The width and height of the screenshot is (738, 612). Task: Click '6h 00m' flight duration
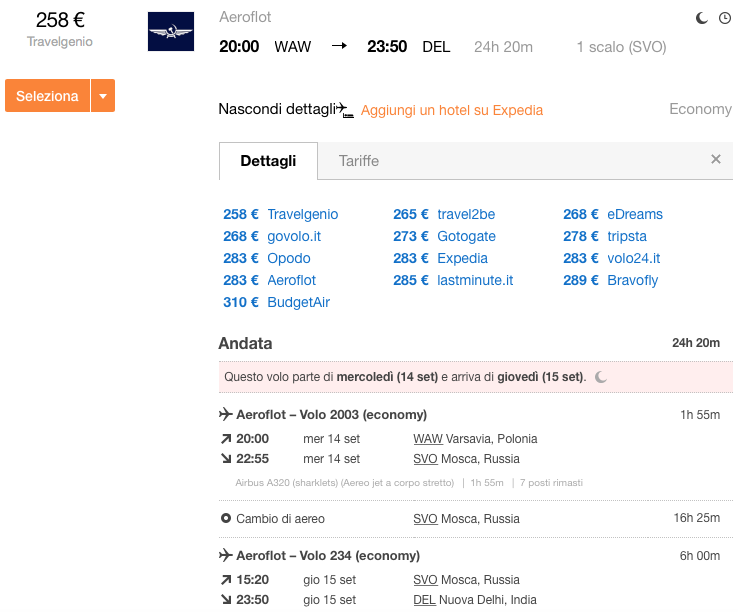[x=699, y=556]
